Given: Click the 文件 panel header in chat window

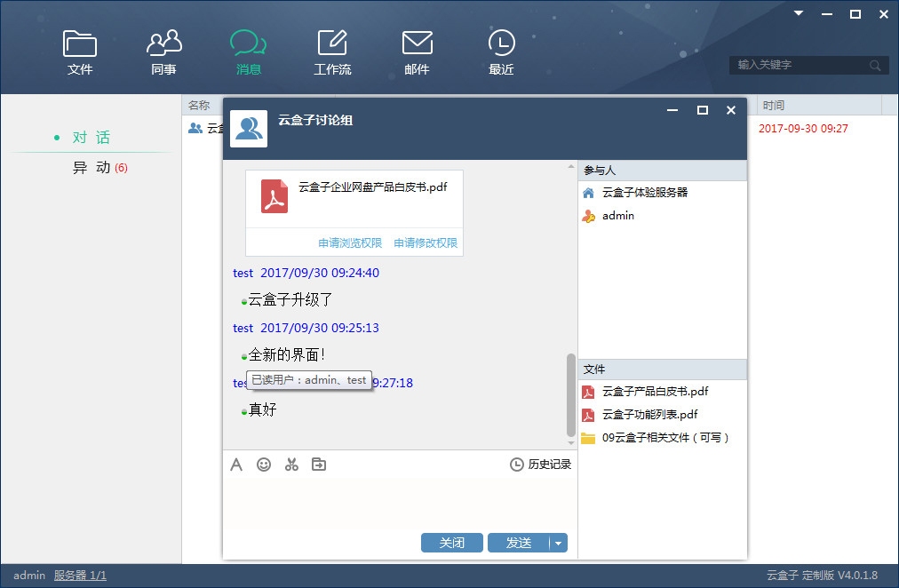Looking at the screenshot, I should pyautogui.click(x=662, y=369).
